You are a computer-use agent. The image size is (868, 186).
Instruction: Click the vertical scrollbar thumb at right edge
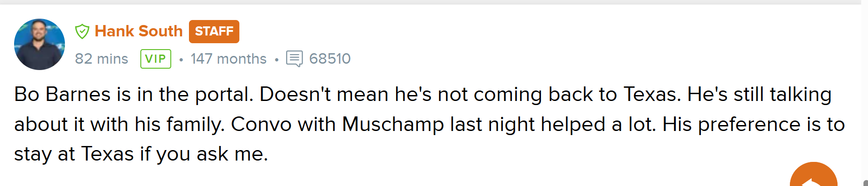[866, 183]
